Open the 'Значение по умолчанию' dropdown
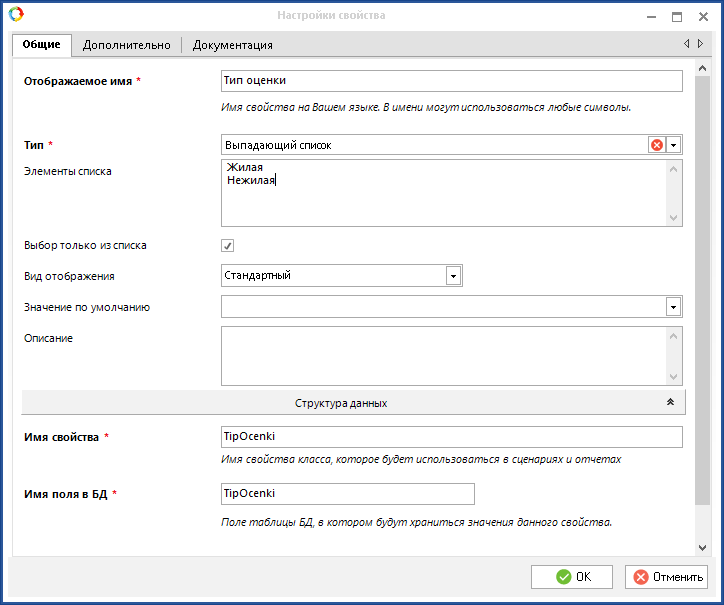The width and height of the screenshot is (724, 605). (674, 307)
